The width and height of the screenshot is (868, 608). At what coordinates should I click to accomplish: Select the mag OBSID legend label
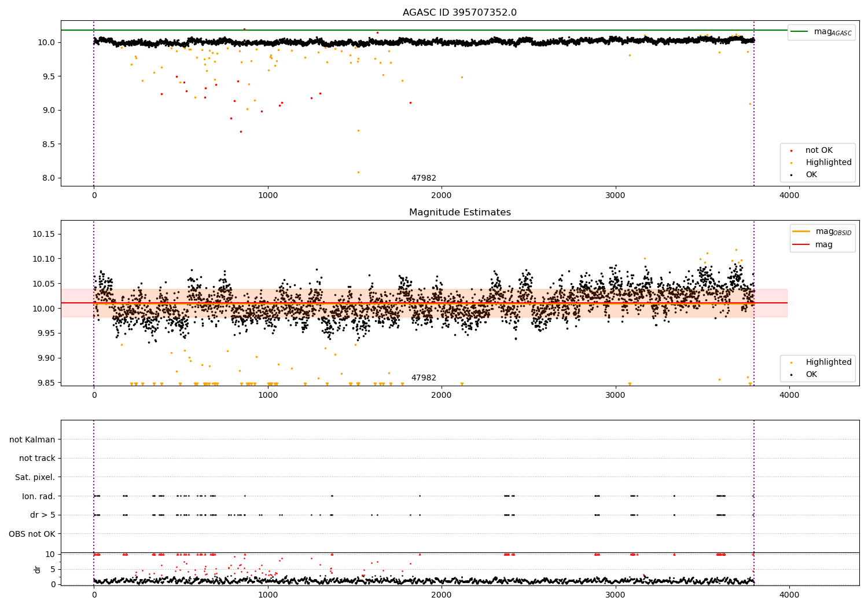pos(833,232)
